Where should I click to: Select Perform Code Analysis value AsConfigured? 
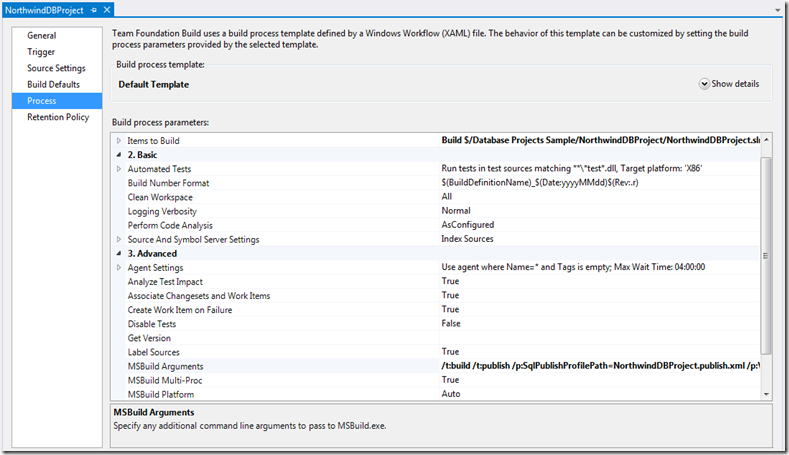point(468,225)
